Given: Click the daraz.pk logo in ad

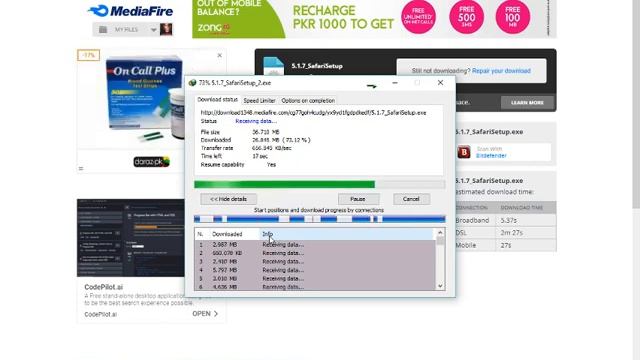Looking at the screenshot, I should point(151,162).
